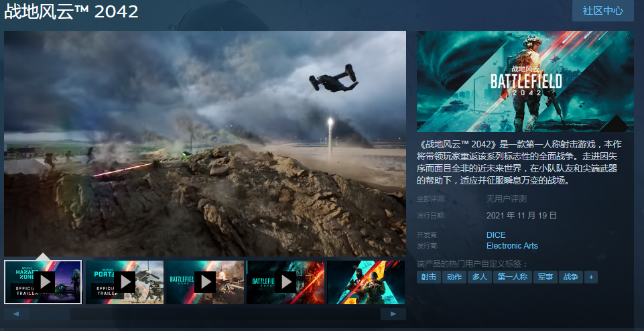Click the 该产品的热门用户自定义标签 heading
Screen dimensions: 644x331
472,263
